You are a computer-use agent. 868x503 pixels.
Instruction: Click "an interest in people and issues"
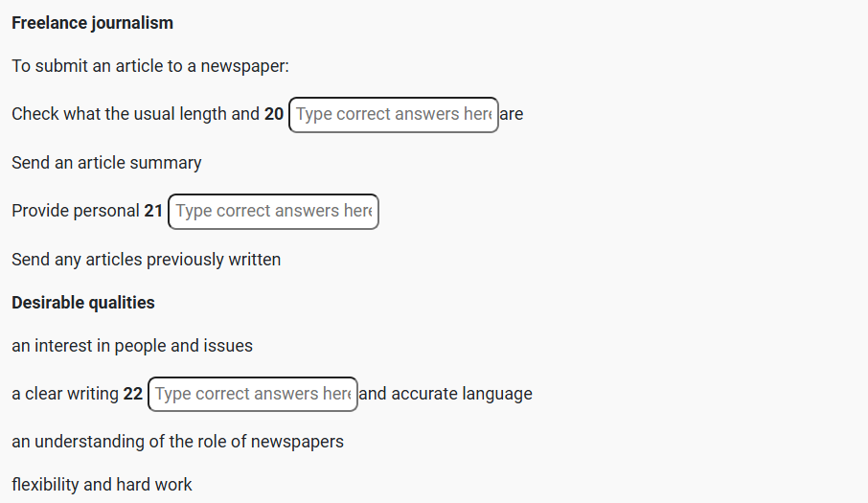132,346
